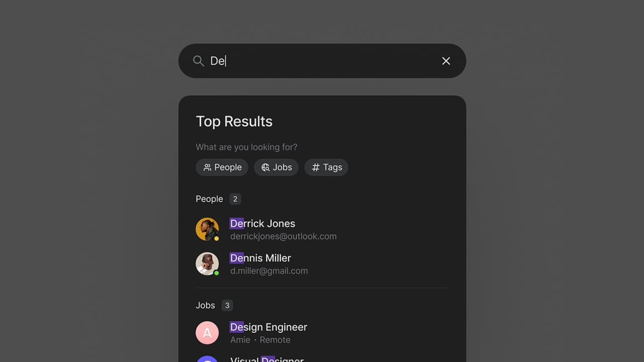Click Dennis Miller profile picture
The height and width of the screenshot is (362, 644).
[207, 263]
